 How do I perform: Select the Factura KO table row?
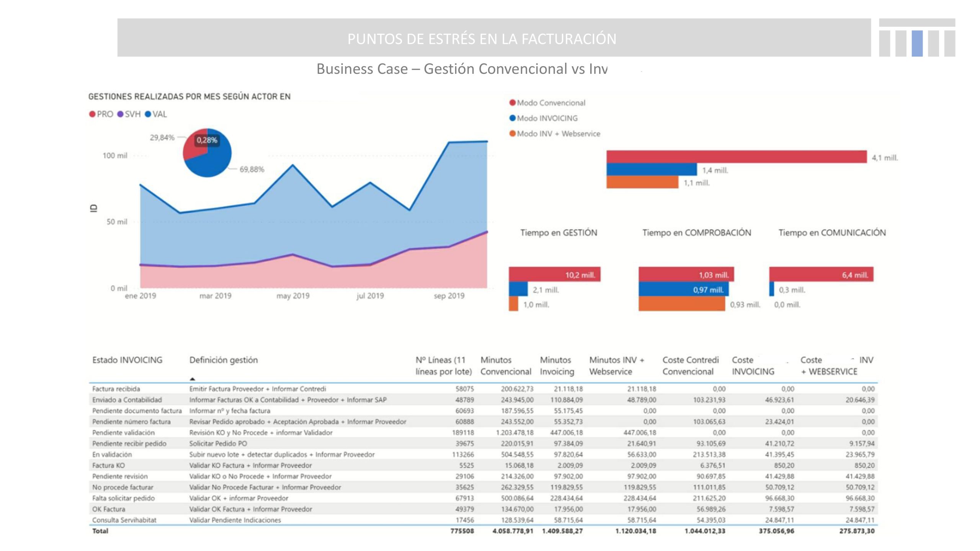[108, 466]
